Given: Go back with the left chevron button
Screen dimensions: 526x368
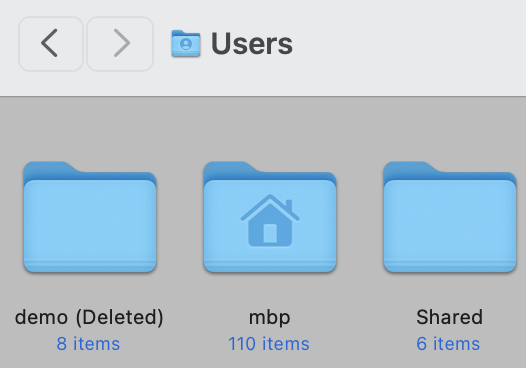Looking at the screenshot, I should (51, 44).
